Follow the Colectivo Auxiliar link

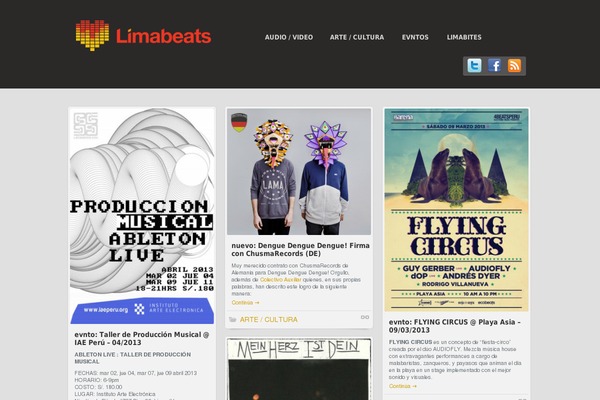pos(280,280)
